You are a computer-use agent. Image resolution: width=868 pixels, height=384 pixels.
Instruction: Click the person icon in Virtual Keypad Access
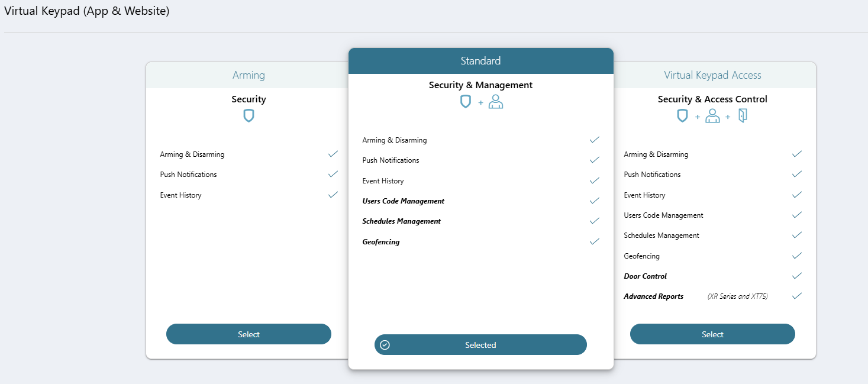[712, 116]
